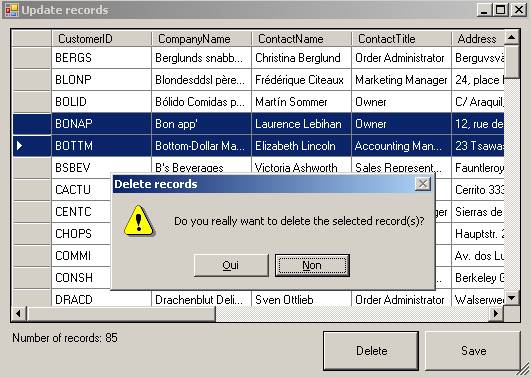Click the vertical scrollbar thumb
The image size is (531, 378).
click(512, 61)
